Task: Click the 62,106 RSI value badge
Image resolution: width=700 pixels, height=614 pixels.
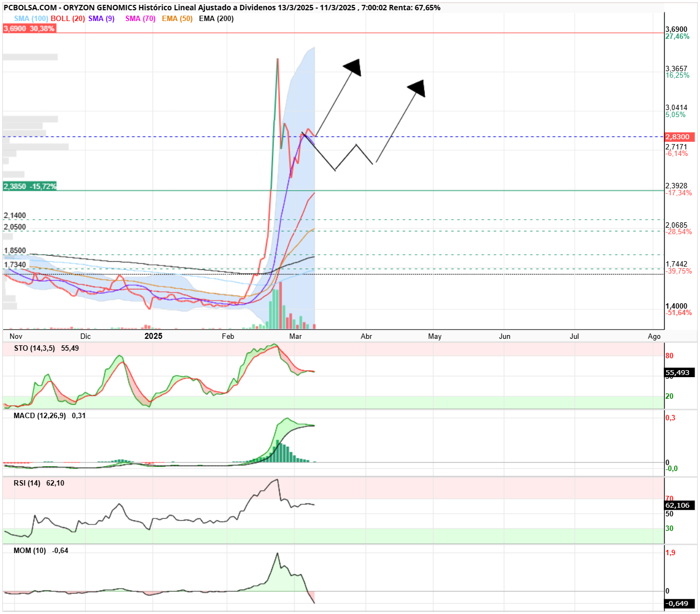Action: point(680,506)
